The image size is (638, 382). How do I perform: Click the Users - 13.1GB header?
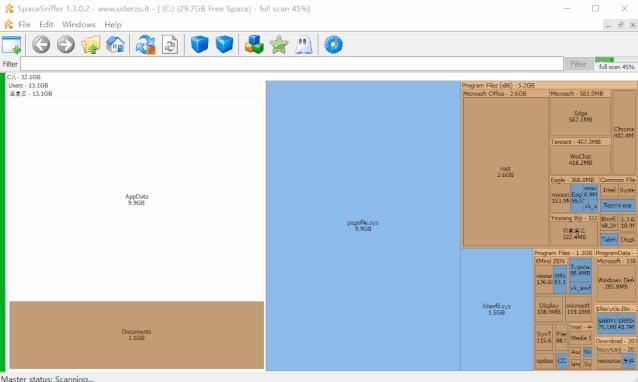[x=28, y=85]
